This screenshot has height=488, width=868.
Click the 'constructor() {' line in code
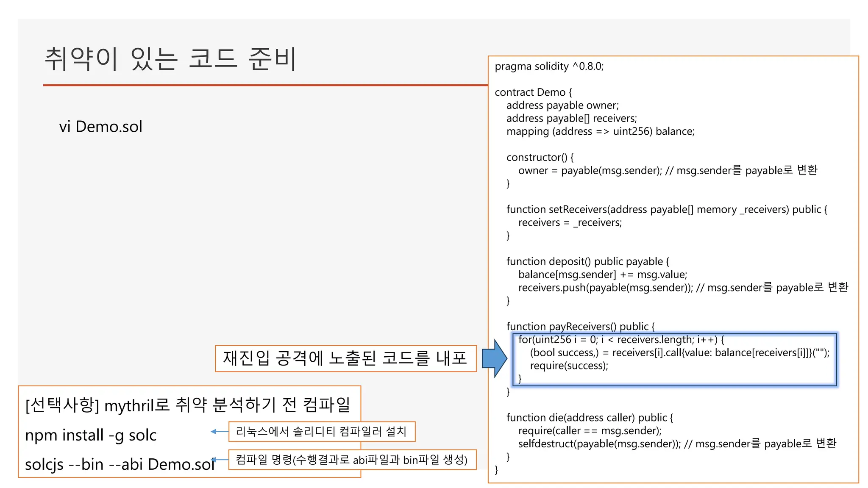coord(540,158)
